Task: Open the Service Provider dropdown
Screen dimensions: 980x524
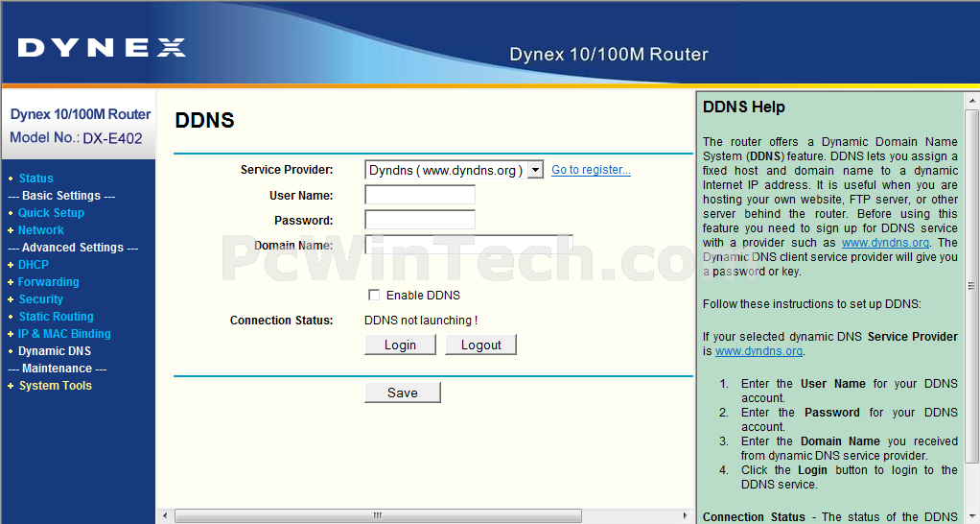Action: point(454,170)
